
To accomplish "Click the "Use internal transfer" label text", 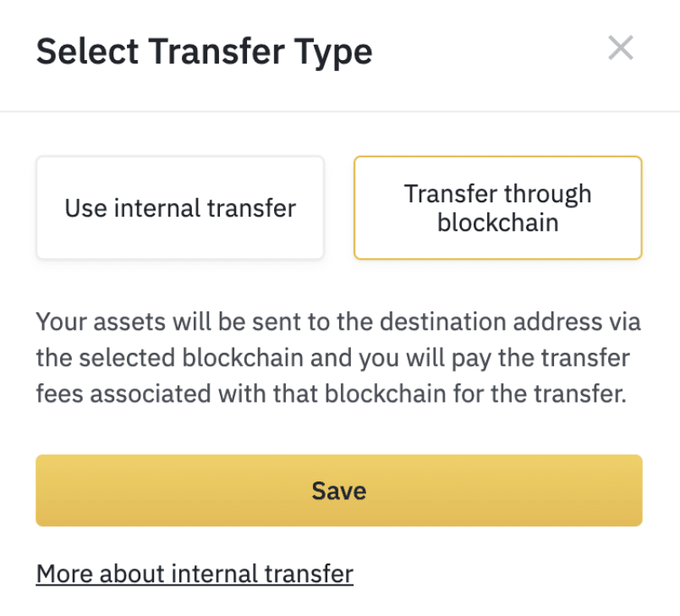I will point(180,208).
